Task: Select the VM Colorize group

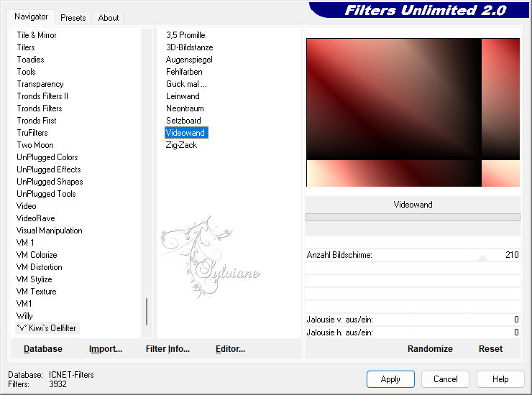Action: 37,255
